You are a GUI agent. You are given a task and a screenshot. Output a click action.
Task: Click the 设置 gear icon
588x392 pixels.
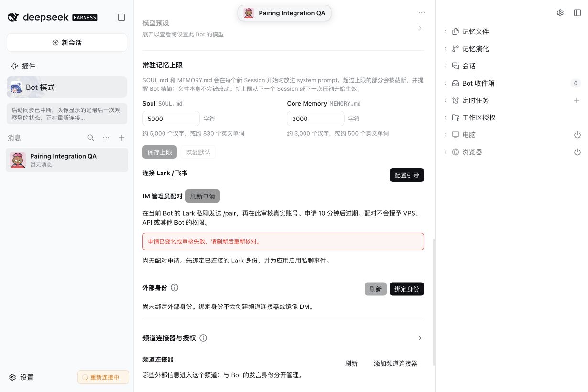tap(12, 377)
